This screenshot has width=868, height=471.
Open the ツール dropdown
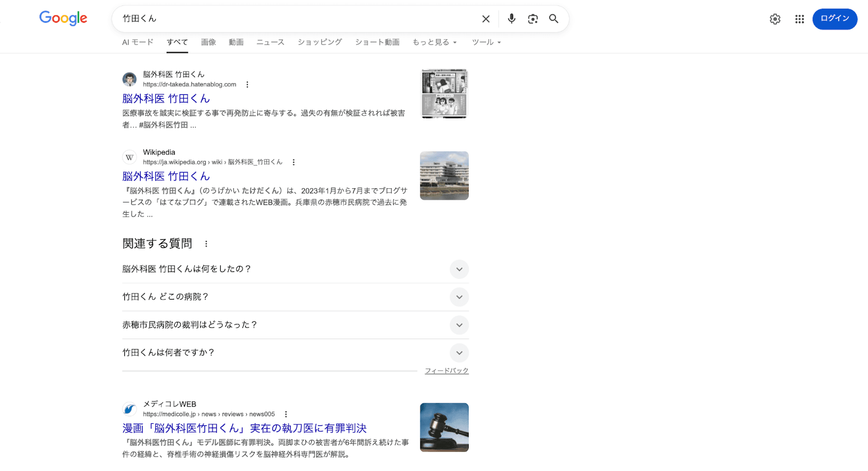click(486, 42)
